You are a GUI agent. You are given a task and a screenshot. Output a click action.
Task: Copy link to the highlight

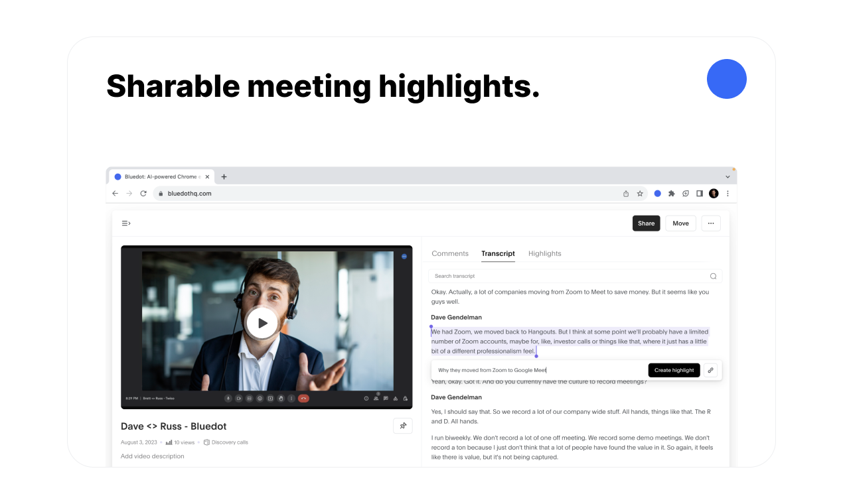710,370
